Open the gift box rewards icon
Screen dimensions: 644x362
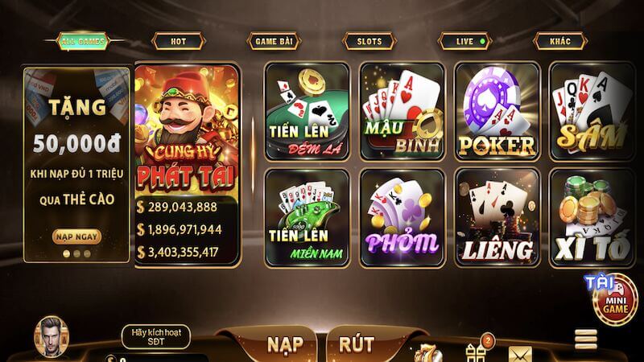pos(477,352)
